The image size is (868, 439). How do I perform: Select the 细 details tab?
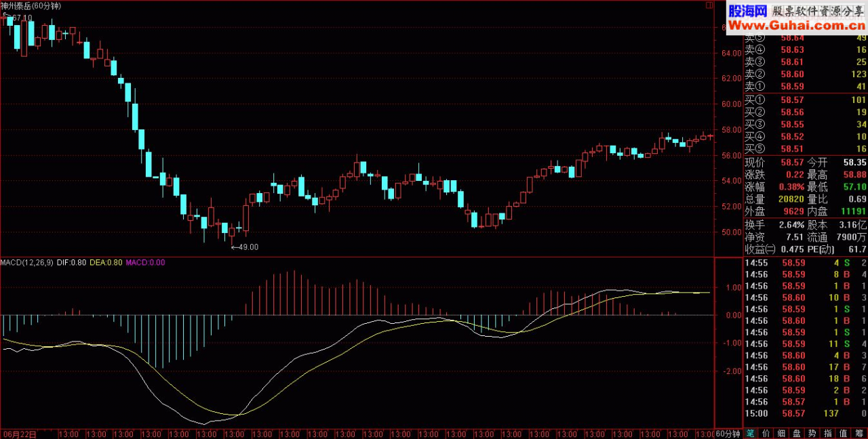782,434
